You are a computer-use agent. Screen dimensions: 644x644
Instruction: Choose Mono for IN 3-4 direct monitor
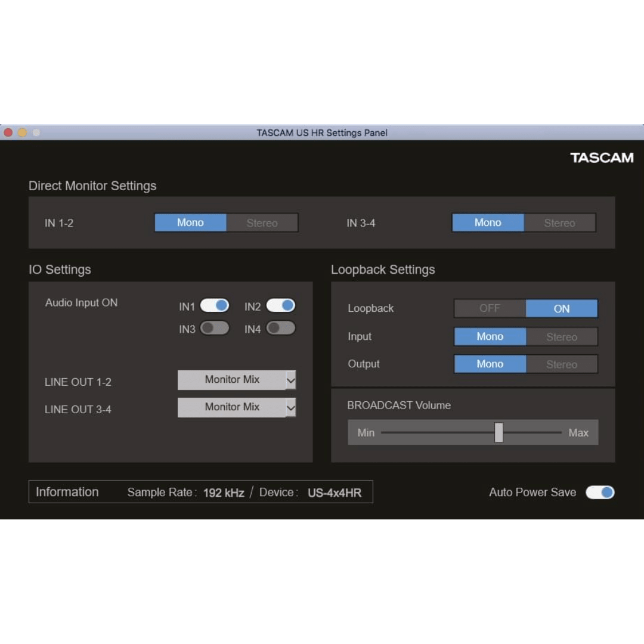488,222
